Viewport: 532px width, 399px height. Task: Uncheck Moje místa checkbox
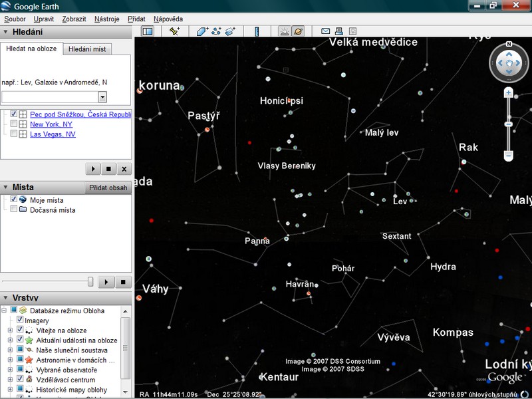pos(13,199)
